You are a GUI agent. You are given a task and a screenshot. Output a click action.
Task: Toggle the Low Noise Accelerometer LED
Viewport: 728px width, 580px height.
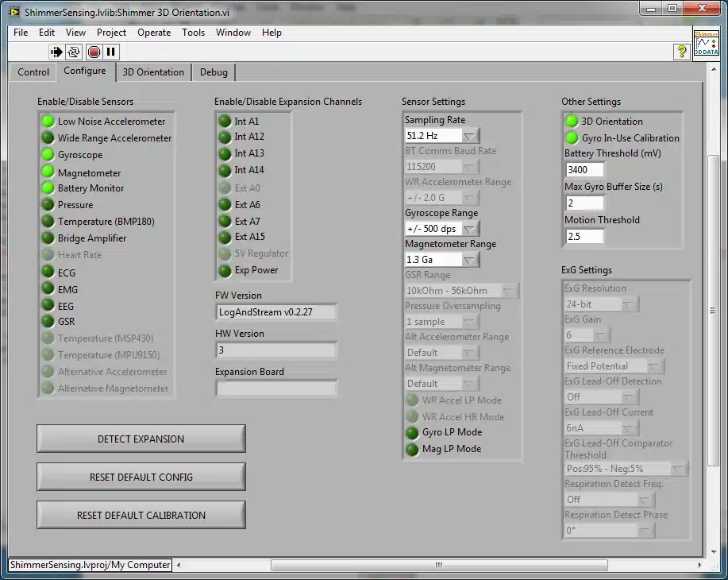[x=48, y=122]
